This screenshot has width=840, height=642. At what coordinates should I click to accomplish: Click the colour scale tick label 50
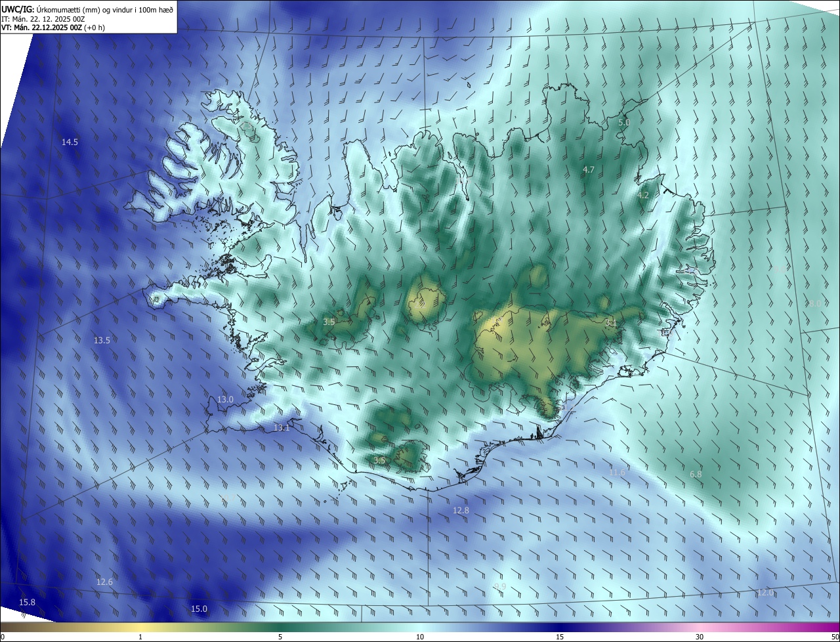click(x=835, y=637)
